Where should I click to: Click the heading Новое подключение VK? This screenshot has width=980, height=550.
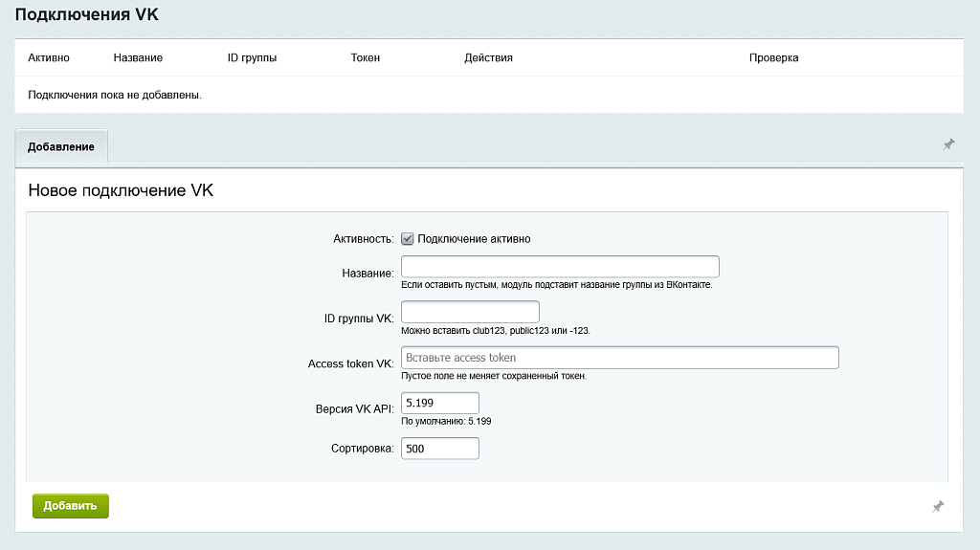[121, 190]
